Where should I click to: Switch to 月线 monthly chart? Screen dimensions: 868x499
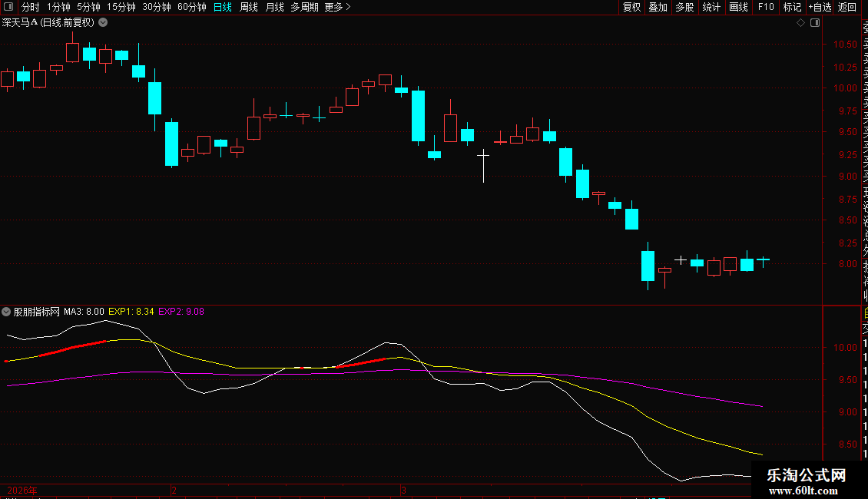point(274,7)
